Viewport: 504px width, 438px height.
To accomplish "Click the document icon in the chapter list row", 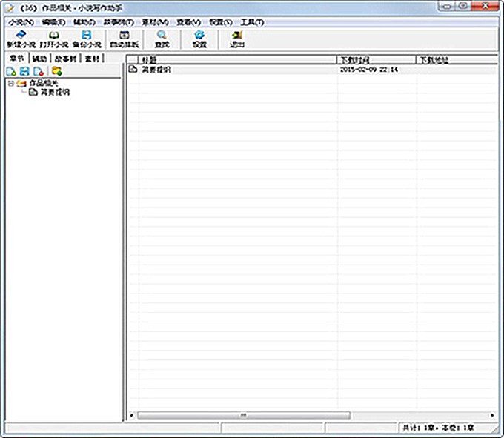I will point(133,69).
